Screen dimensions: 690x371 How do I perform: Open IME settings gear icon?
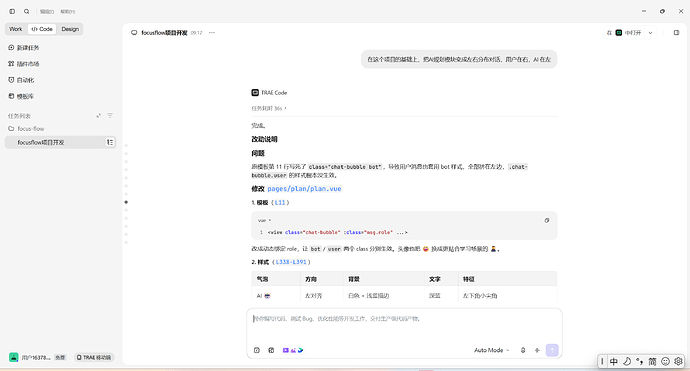coord(678,362)
